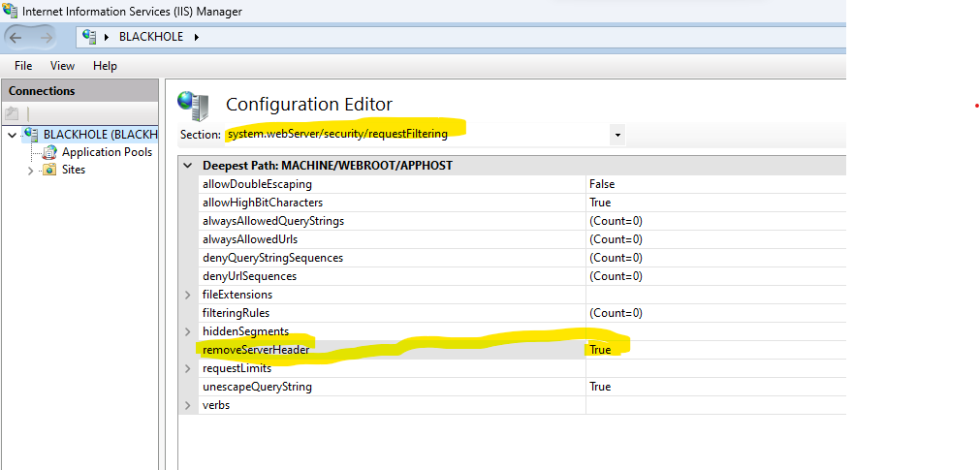
Task: Expand the hiddenSegments property
Action: pyautogui.click(x=187, y=331)
